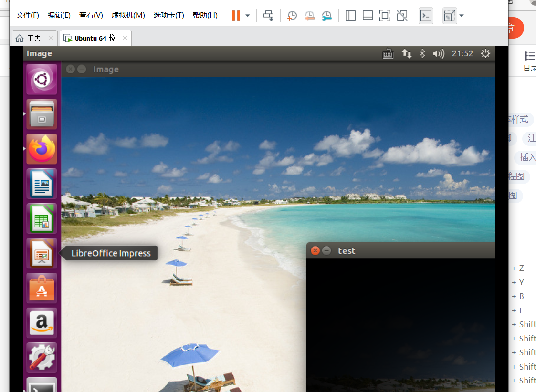Open the 帮助(H) menu

[x=205, y=15]
